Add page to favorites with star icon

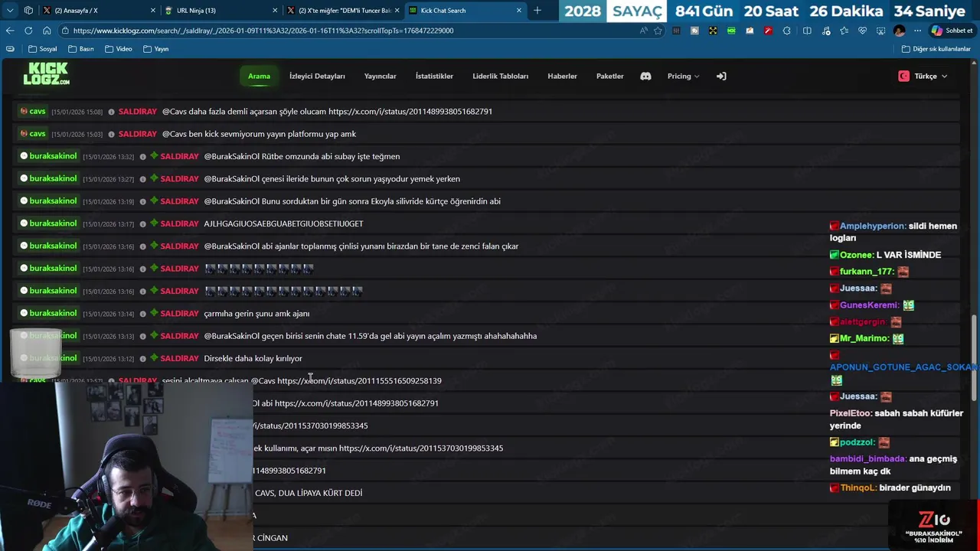658,31
